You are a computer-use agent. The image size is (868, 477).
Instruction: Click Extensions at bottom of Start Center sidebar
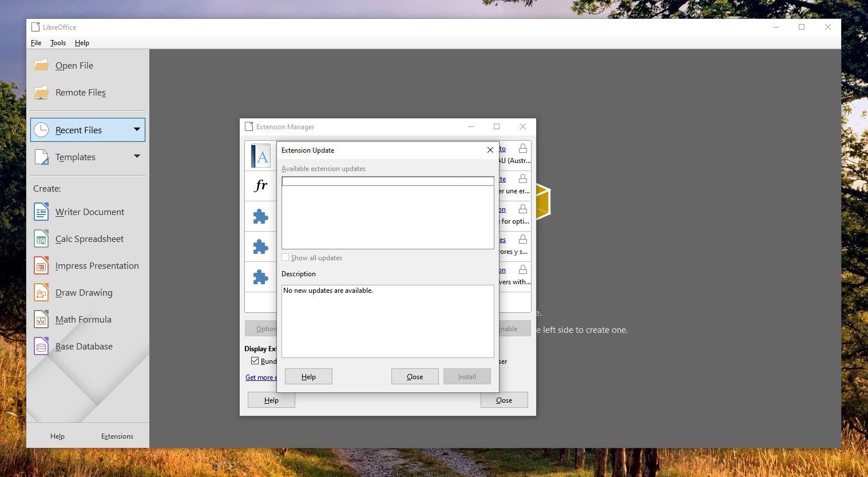click(x=117, y=436)
